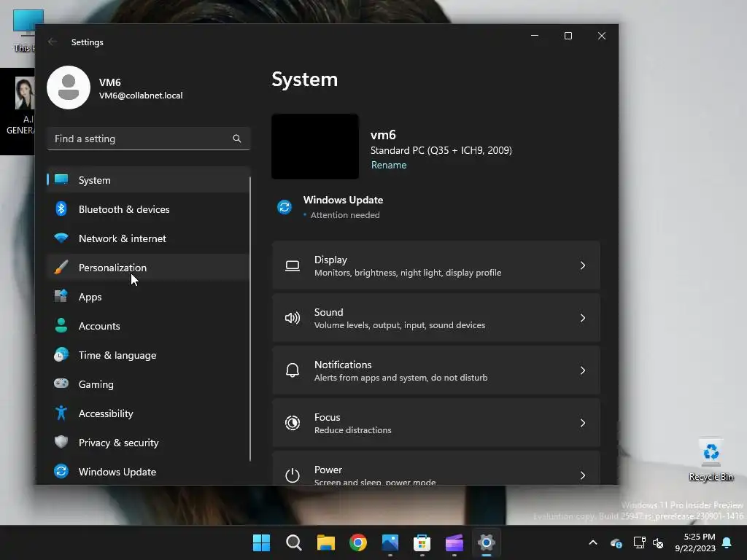Click the Personalization paintbrush icon

(x=61, y=267)
